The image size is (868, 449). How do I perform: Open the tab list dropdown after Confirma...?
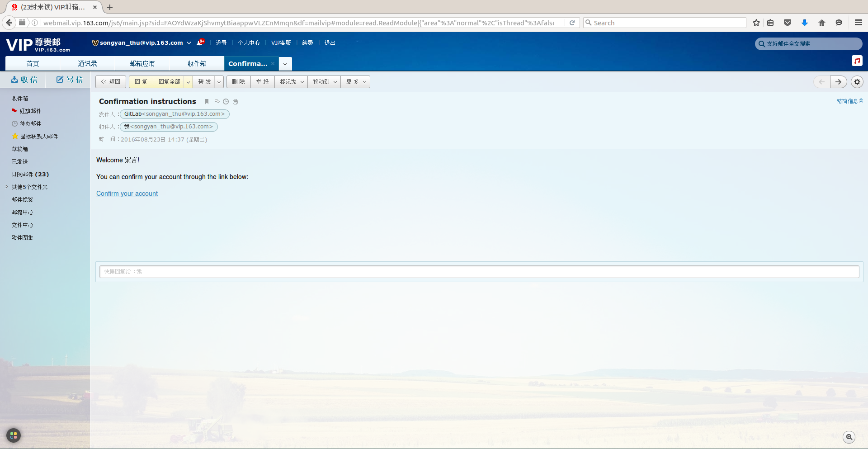[x=285, y=64]
